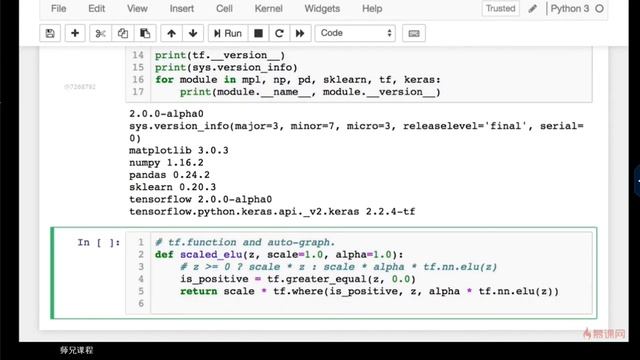Save the notebook with floppy icon
Viewport: 640px width, 360px height.
pyautogui.click(x=50, y=33)
